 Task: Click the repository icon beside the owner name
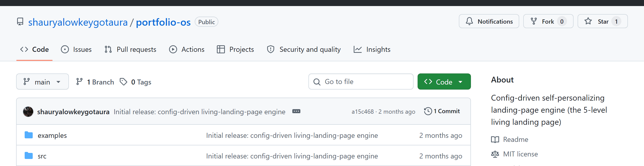click(x=20, y=22)
